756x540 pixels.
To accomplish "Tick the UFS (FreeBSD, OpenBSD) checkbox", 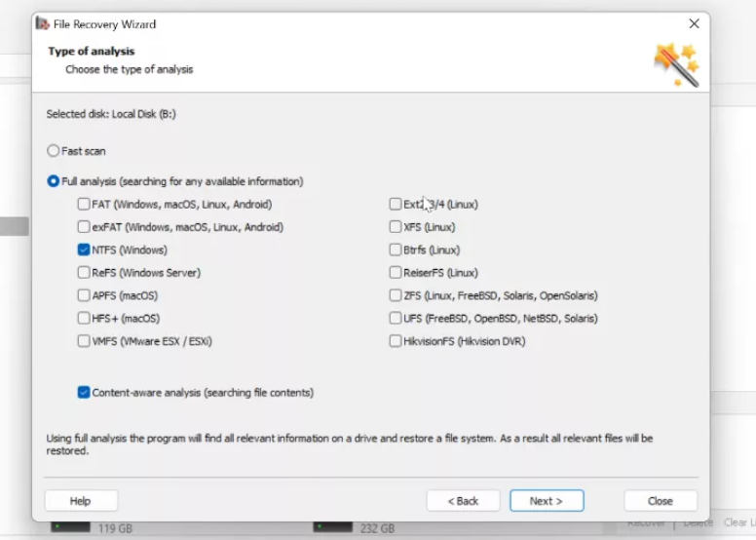I will point(396,318).
